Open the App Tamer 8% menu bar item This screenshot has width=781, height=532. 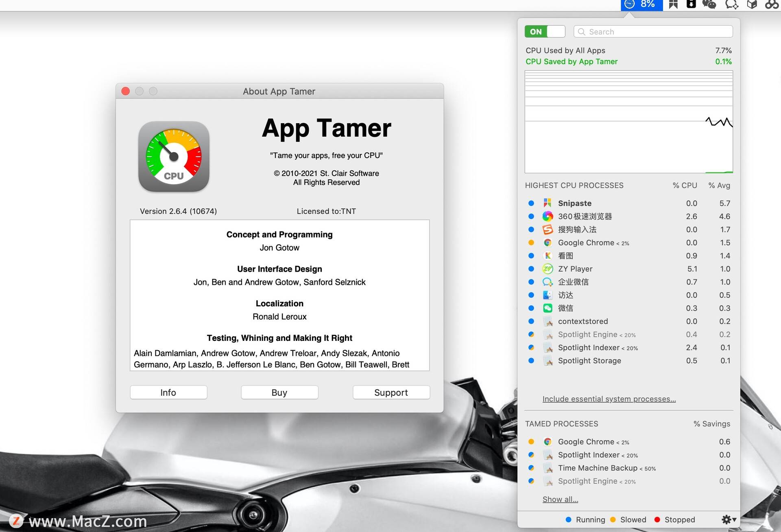(641, 5)
